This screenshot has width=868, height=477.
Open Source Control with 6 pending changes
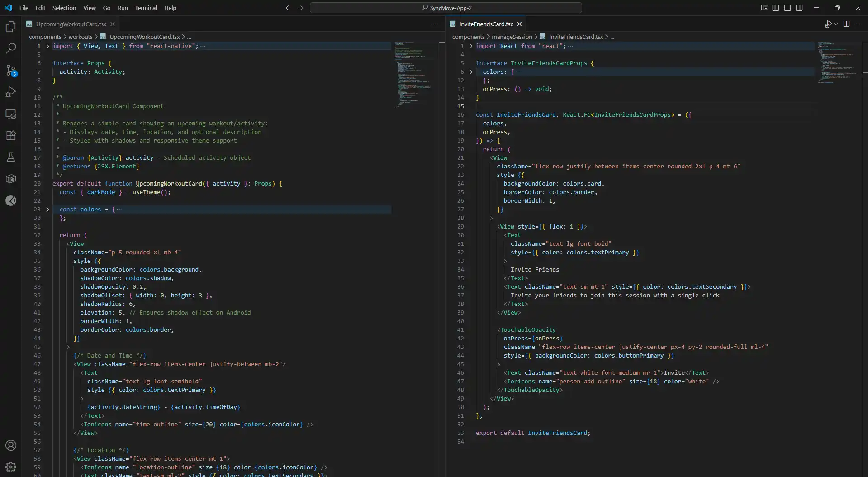tap(11, 70)
